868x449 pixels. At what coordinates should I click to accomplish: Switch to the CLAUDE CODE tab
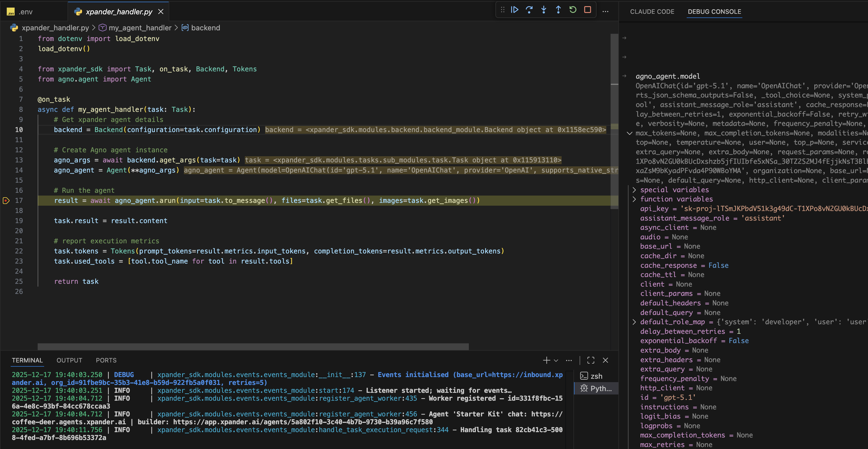click(652, 12)
